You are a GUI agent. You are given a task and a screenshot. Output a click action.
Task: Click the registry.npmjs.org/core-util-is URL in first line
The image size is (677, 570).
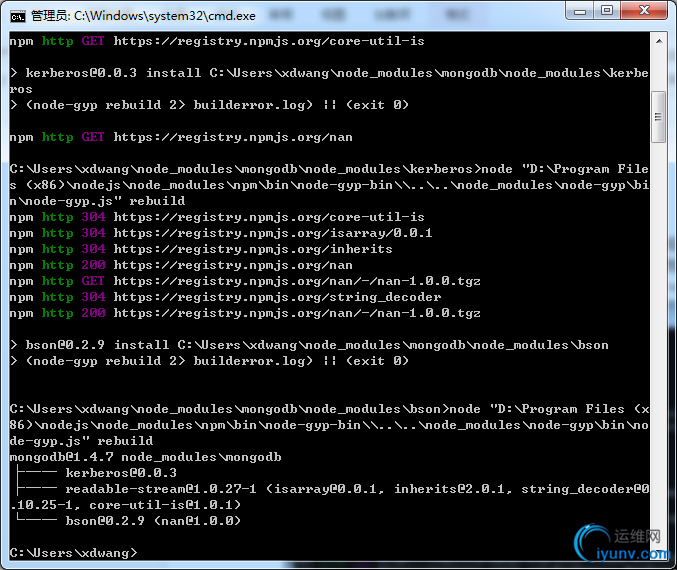(x=269, y=41)
